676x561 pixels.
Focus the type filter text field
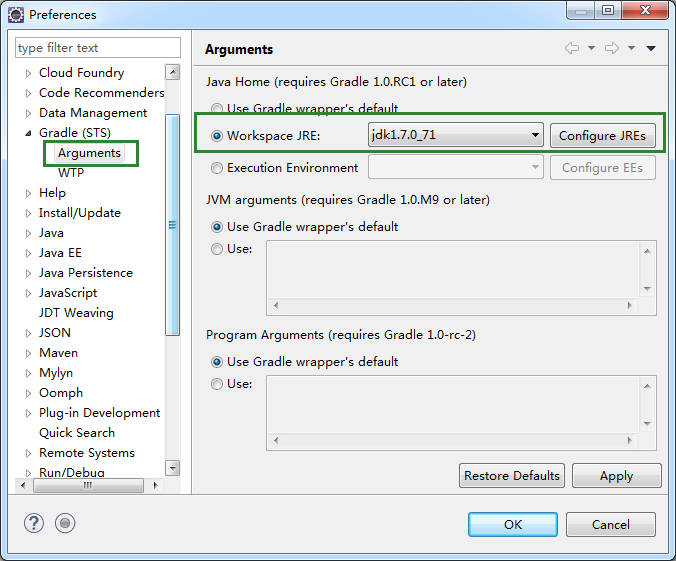pyautogui.click(x=98, y=47)
